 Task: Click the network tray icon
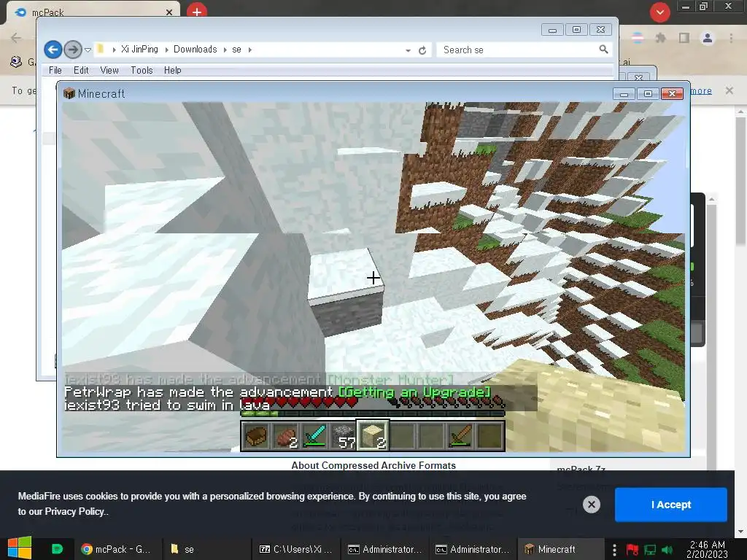click(650, 550)
